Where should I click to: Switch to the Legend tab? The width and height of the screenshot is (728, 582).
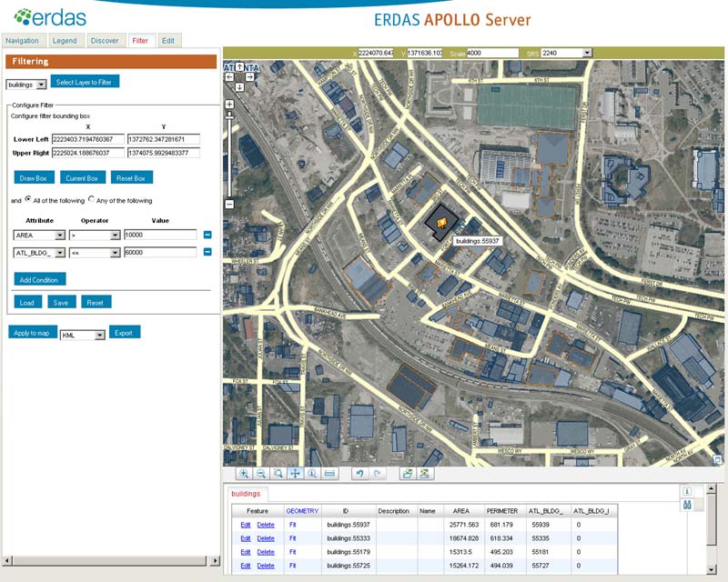tap(65, 41)
